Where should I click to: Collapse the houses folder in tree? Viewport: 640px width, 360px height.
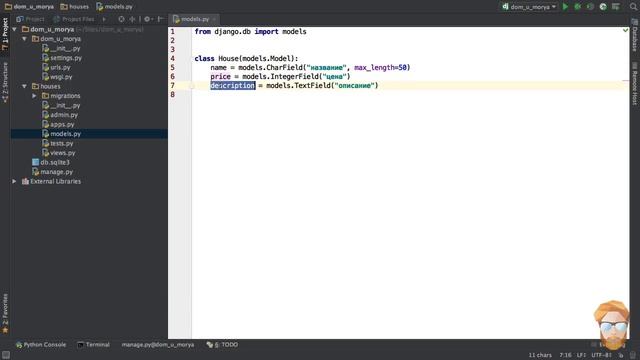tap(24, 86)
